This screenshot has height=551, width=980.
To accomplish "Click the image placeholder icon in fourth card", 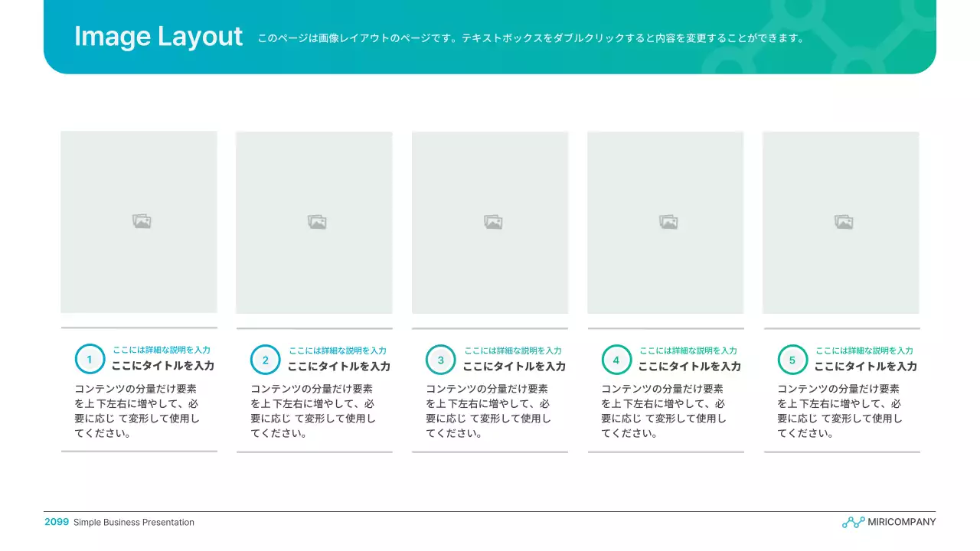I will pos(668,222).
